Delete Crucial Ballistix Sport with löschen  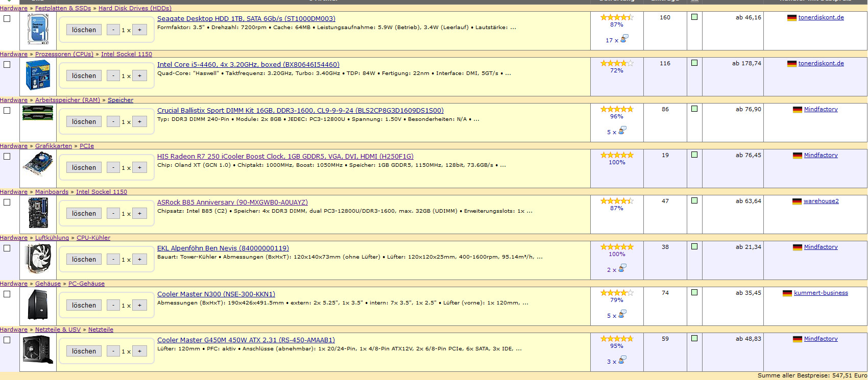tap(84, 121)
